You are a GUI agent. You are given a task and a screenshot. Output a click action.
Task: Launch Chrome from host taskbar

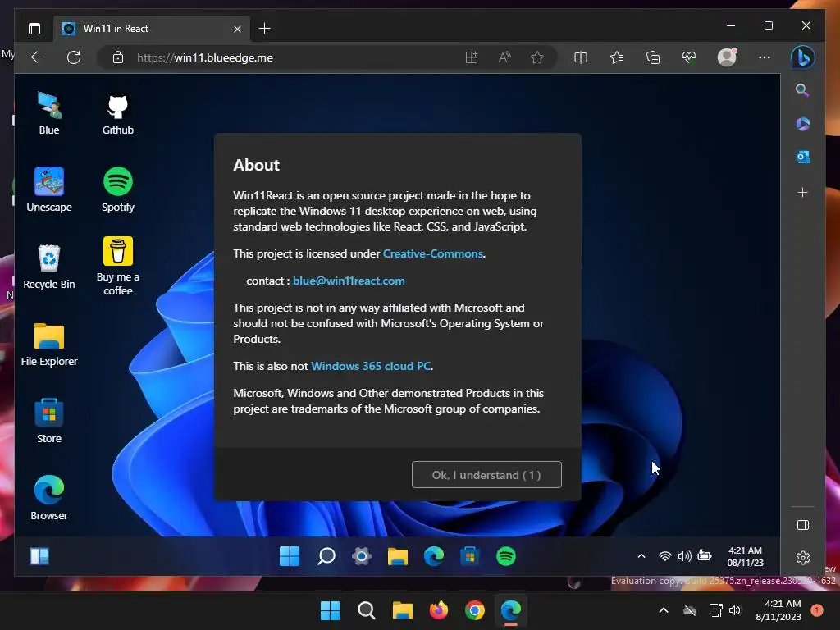[x=475, y=610]
